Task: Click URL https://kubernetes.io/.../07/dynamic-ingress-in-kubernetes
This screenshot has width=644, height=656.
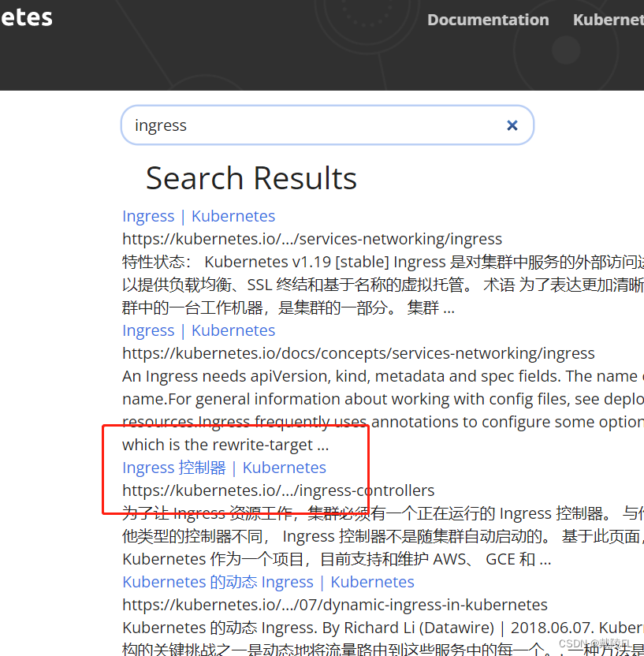Action: click(334, 605)
